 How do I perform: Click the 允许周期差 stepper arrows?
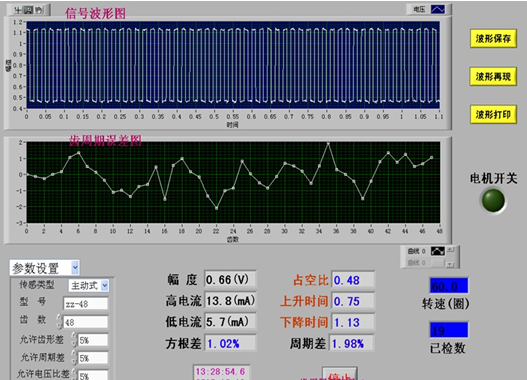pos(74,357)
